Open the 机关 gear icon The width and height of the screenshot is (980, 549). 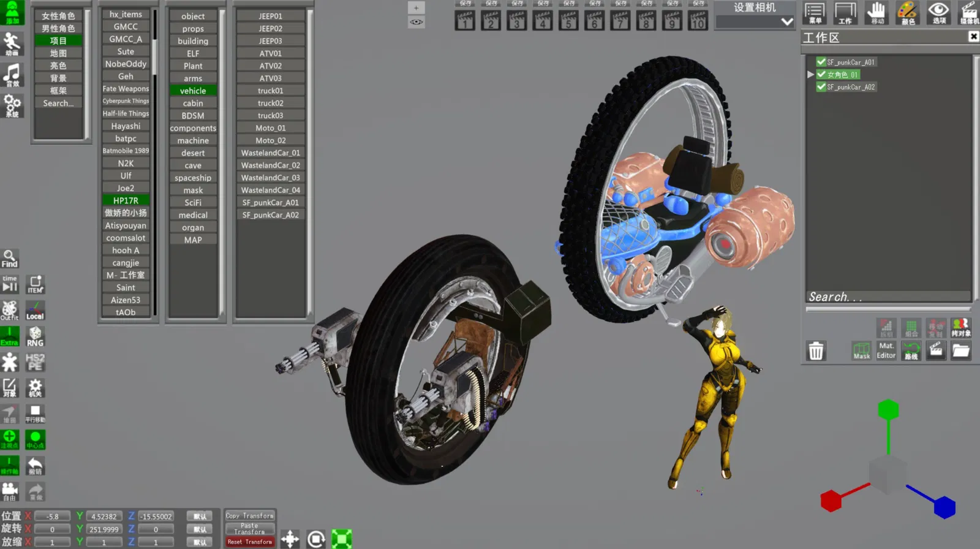point(35,388)
